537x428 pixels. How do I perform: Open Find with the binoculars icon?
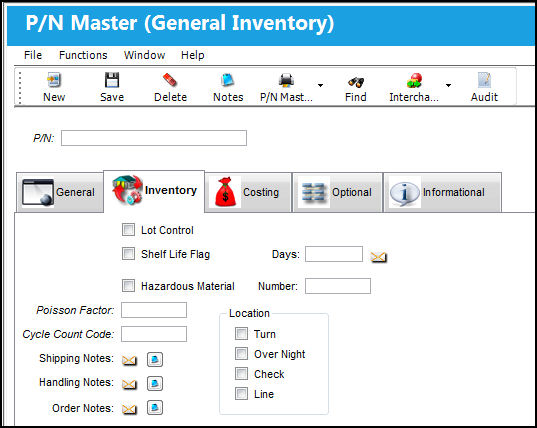[356, 82]
